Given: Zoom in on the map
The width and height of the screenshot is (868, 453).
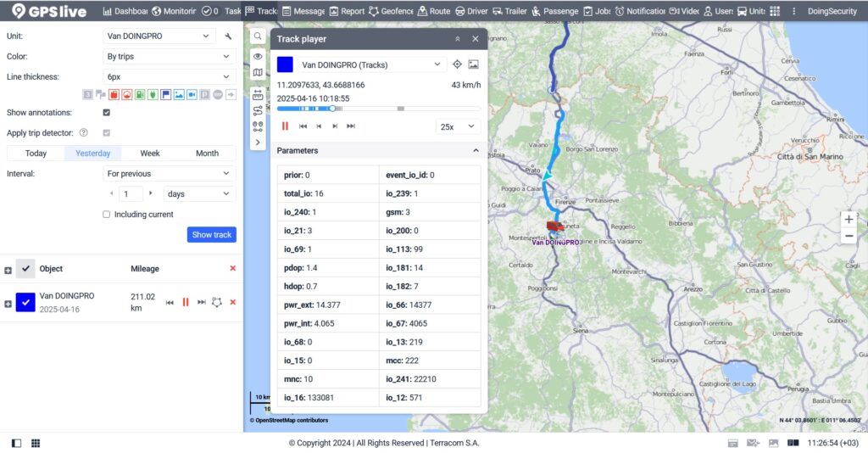Looking at the screenshot, I should 849,219.
